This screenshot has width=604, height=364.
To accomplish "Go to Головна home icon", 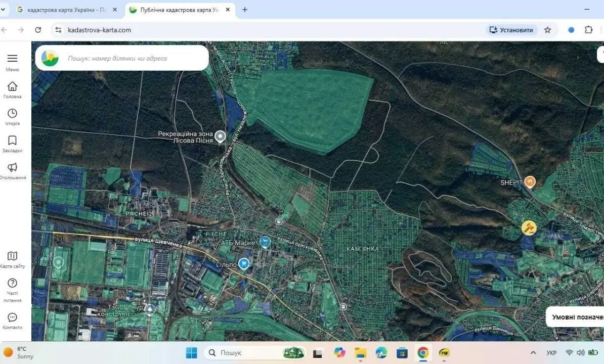I will pyautogui.click(x=12, y=86).
